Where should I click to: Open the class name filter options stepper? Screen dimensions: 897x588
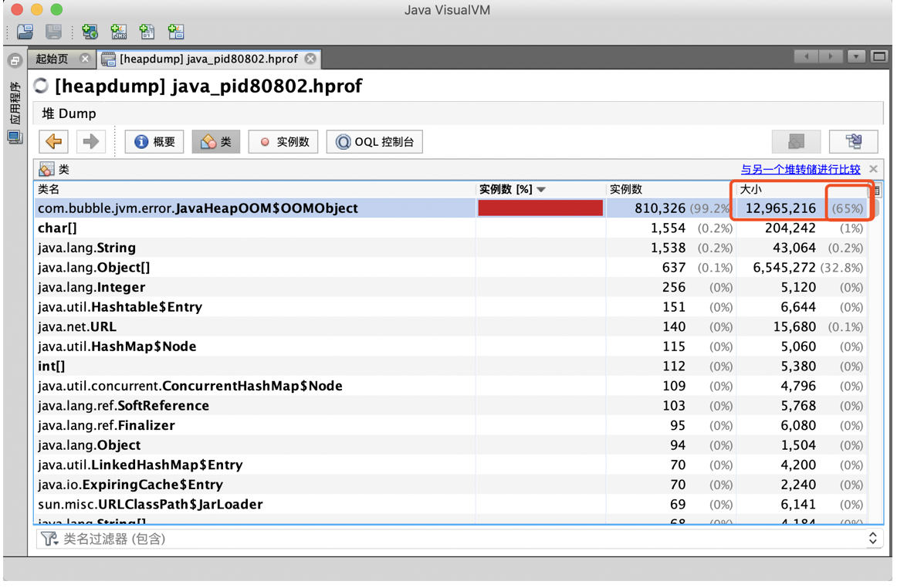tap(872, 539)
